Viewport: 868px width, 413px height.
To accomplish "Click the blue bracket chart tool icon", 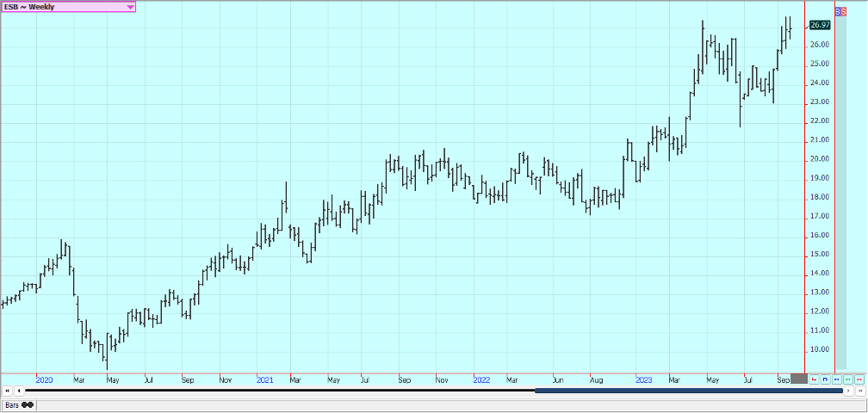I will pos(825,379).
